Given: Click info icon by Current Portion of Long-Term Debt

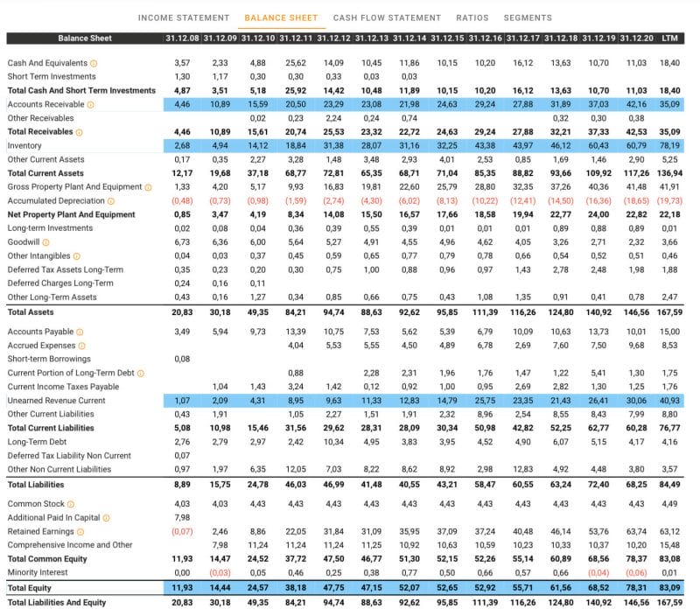Looking at the screenshot, I should [x=141, y=373].
